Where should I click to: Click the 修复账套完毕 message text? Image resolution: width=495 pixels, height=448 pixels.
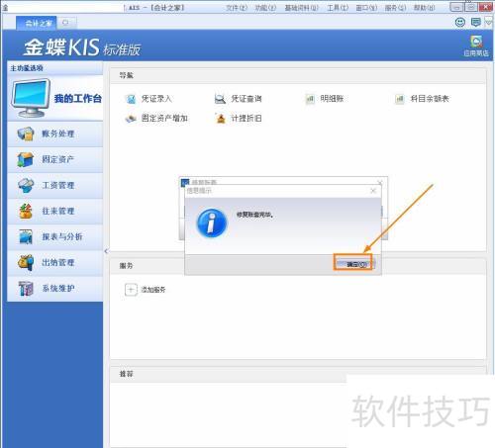pyautogui.click(x=254, y=215)
